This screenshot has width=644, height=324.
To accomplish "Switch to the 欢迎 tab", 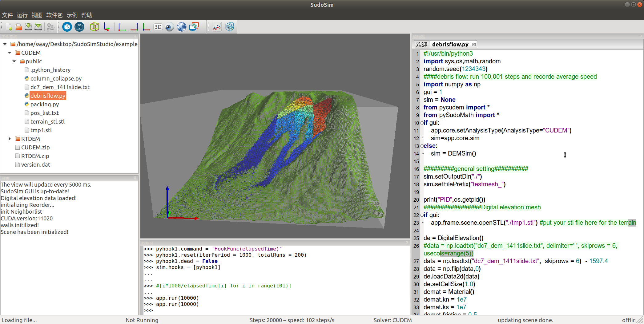I will click(x=421, y=45).
